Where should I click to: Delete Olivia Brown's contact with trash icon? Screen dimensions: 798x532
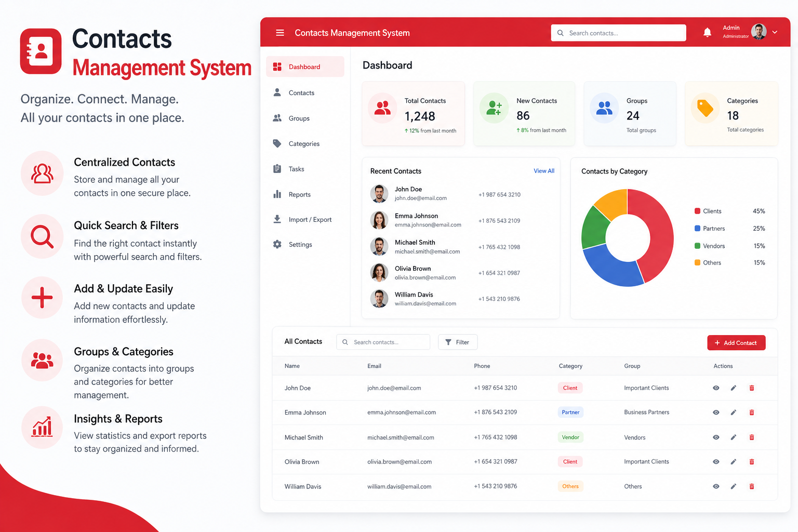[x=752, y=462]
